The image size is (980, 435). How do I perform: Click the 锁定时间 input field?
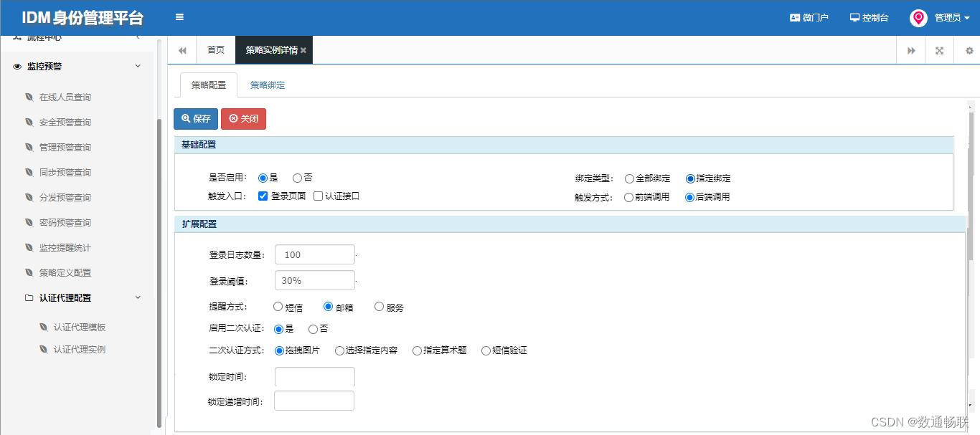click(315, 377)
